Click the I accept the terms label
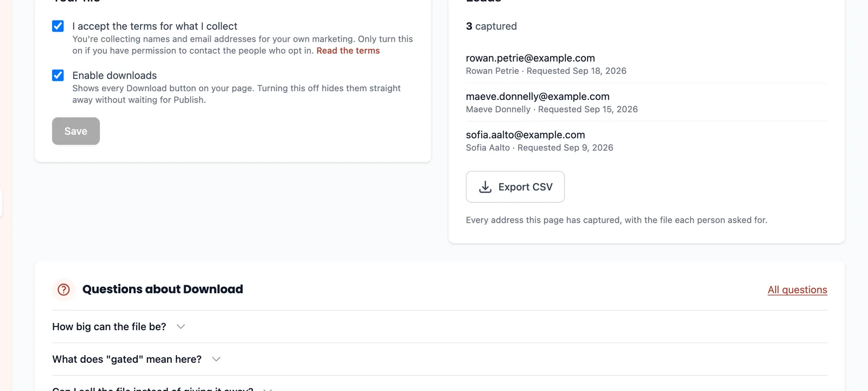The image size is (868, 391). pos(155,26)
